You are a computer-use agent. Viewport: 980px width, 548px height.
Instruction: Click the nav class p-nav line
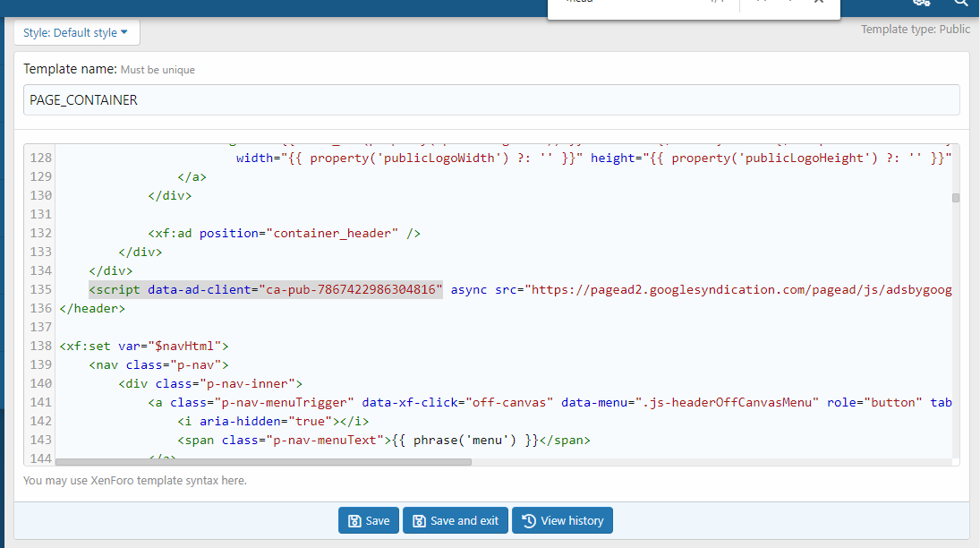coord(158,364)
